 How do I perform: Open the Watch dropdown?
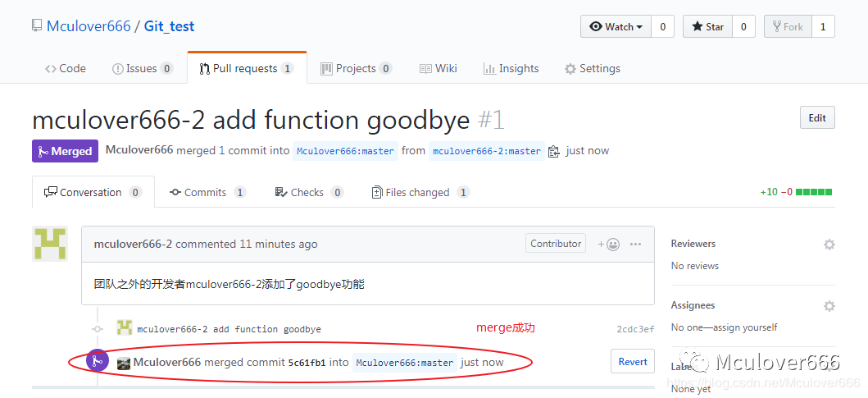pos(616,27)
